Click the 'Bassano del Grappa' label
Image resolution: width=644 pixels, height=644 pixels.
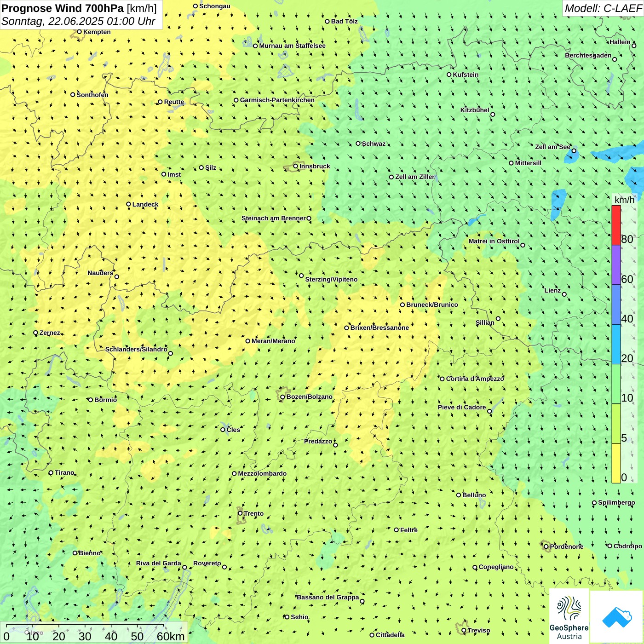pos(328,597)
